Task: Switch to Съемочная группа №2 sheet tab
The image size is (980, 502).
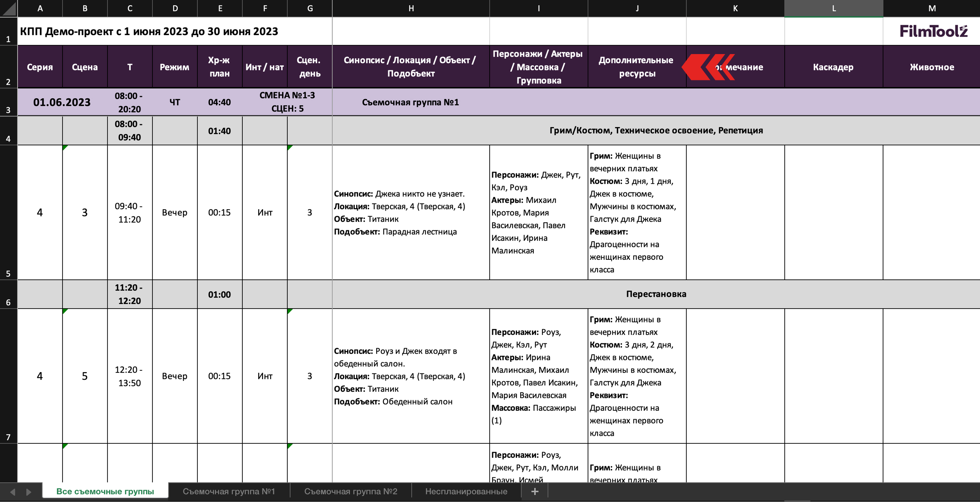Action: click(351, 491)
